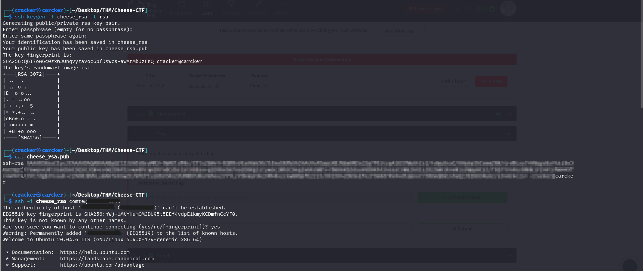Open the Dashboard nav icon
The width and height of the screenshot is (644, 271).
(182, 4)
